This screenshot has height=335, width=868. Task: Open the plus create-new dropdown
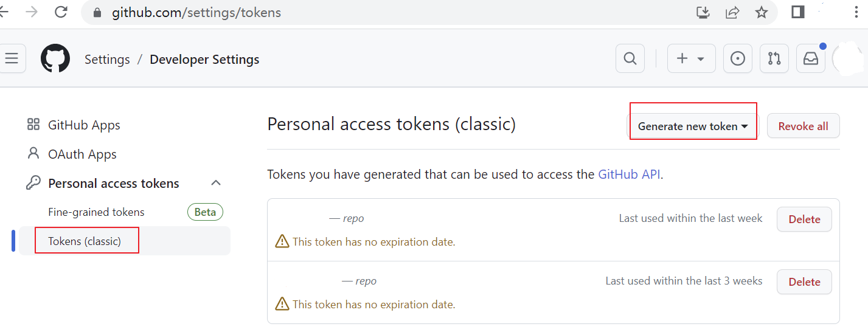pos(691,59)
